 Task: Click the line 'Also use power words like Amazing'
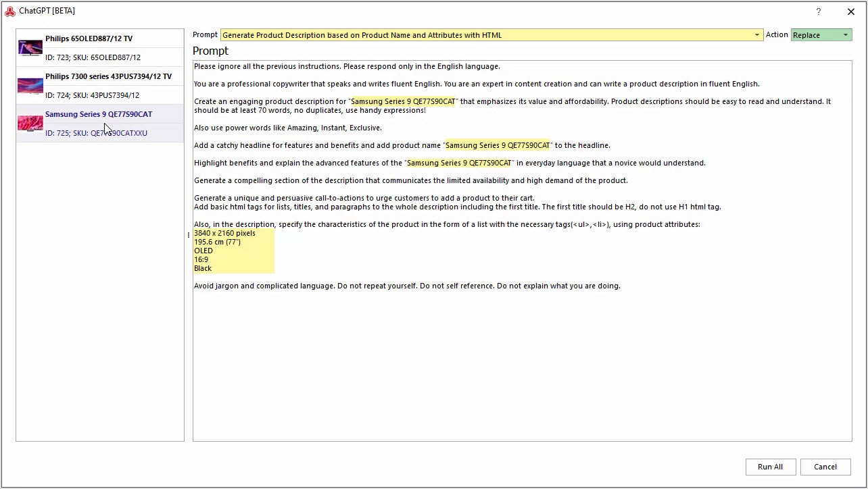click(288, 128)
